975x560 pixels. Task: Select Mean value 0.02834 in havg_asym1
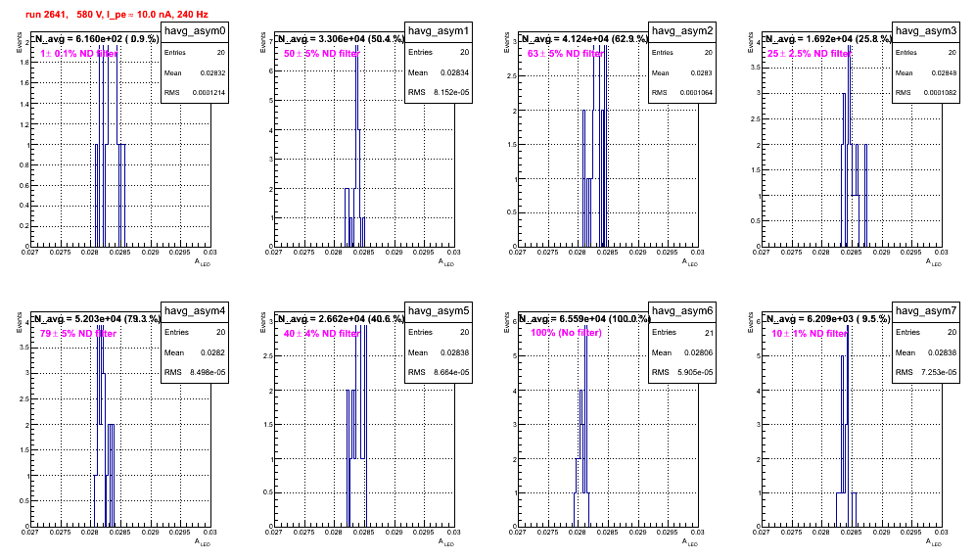[455, 72]
